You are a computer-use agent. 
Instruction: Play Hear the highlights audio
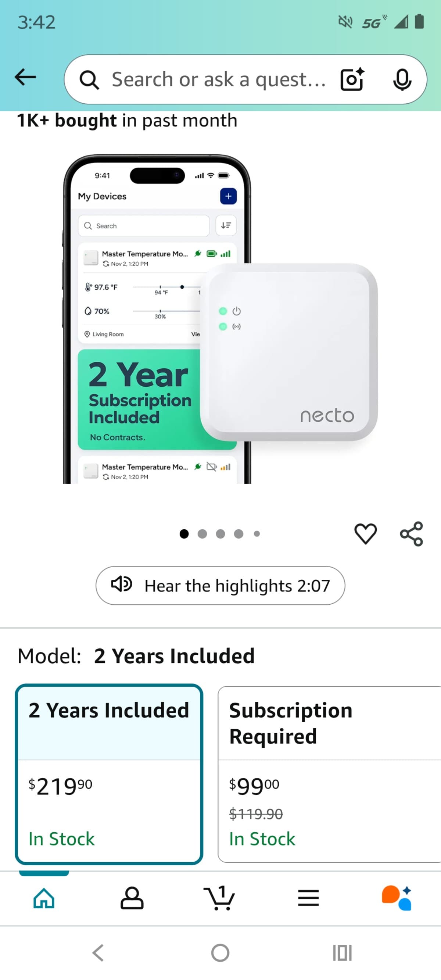(x=220, y=586)
